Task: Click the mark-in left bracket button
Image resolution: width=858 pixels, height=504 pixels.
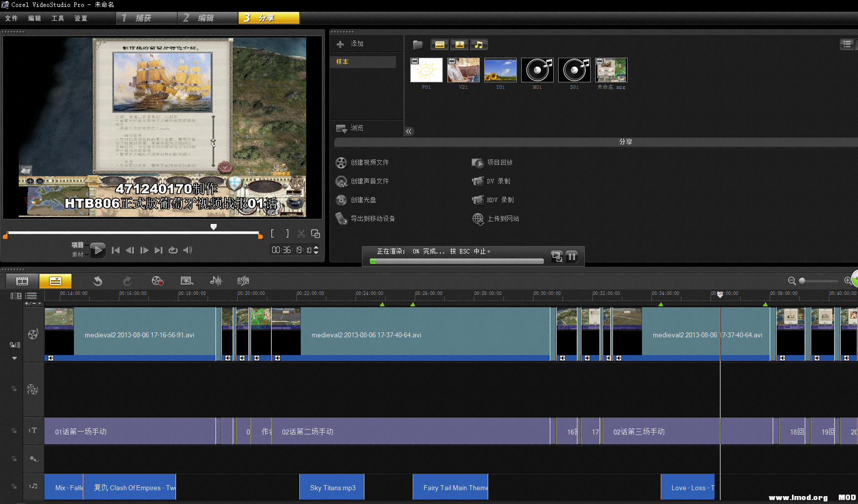Action: click(272, 234)
